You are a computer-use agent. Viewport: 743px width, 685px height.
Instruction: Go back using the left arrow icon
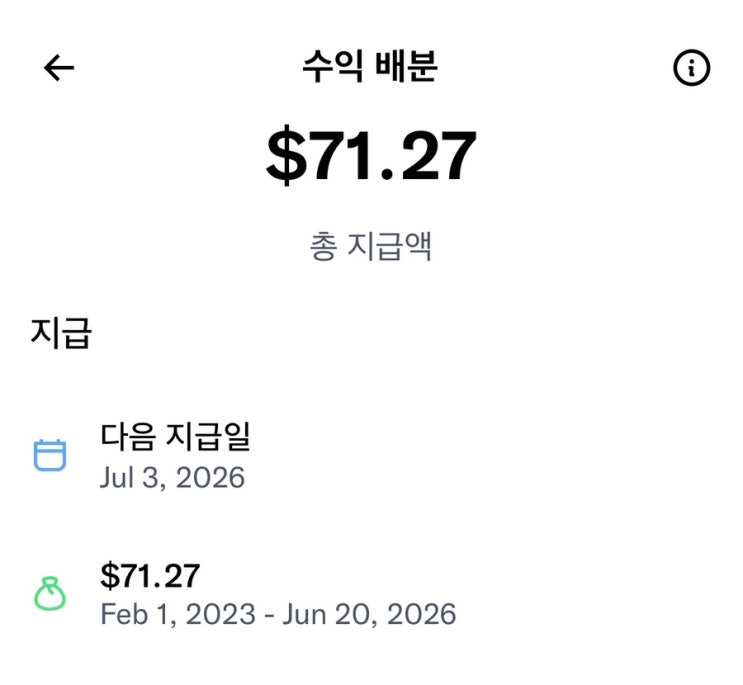click(59, 68)
